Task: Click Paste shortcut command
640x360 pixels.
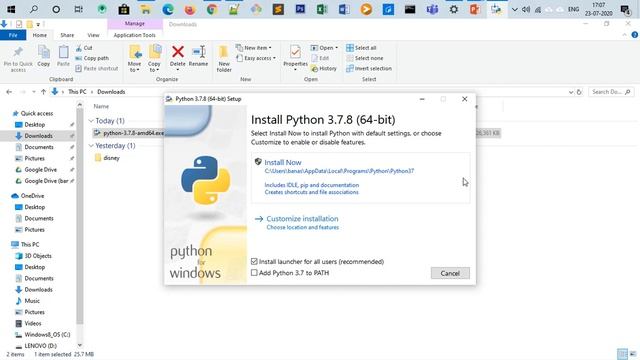Action: [x=97, y=69]
